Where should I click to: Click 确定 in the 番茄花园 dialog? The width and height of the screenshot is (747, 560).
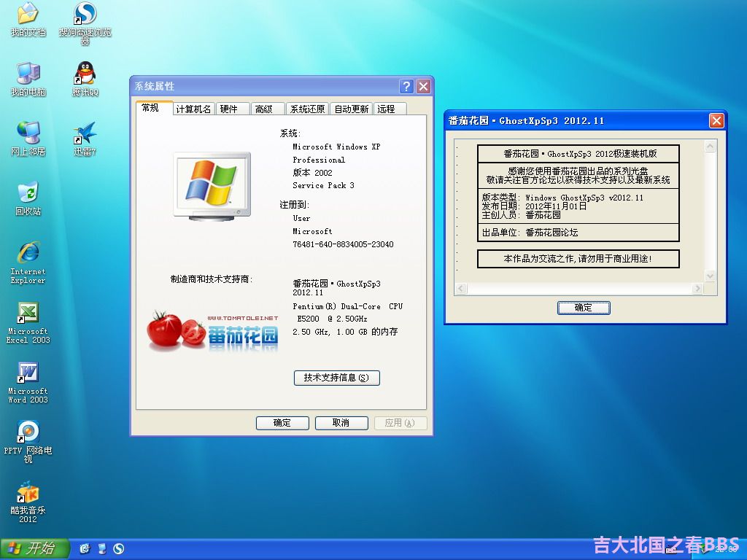[x=584, y=308]
